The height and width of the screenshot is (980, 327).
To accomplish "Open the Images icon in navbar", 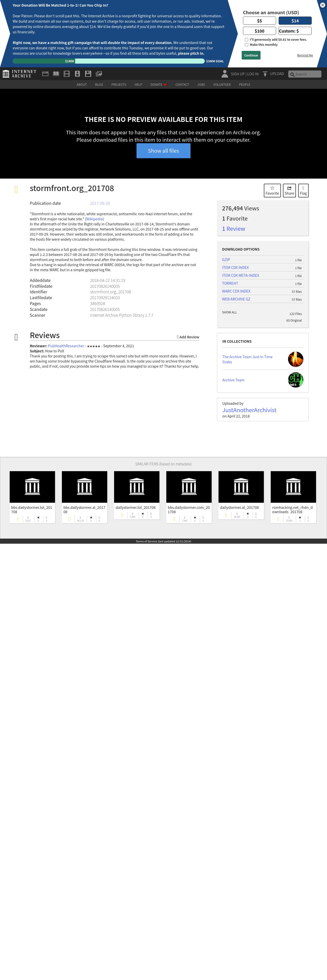I will click(99, 74).
